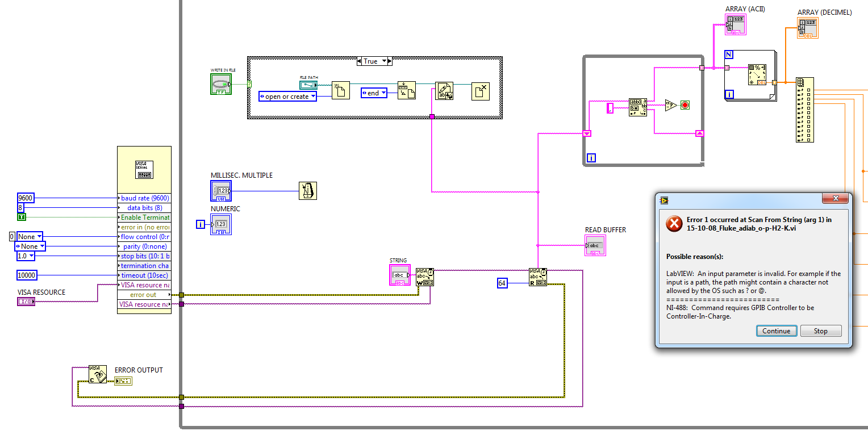Select the ARRAY (DECIMEL) indicator terminal
The image size is (868, 435).
[x=808, y=28]
